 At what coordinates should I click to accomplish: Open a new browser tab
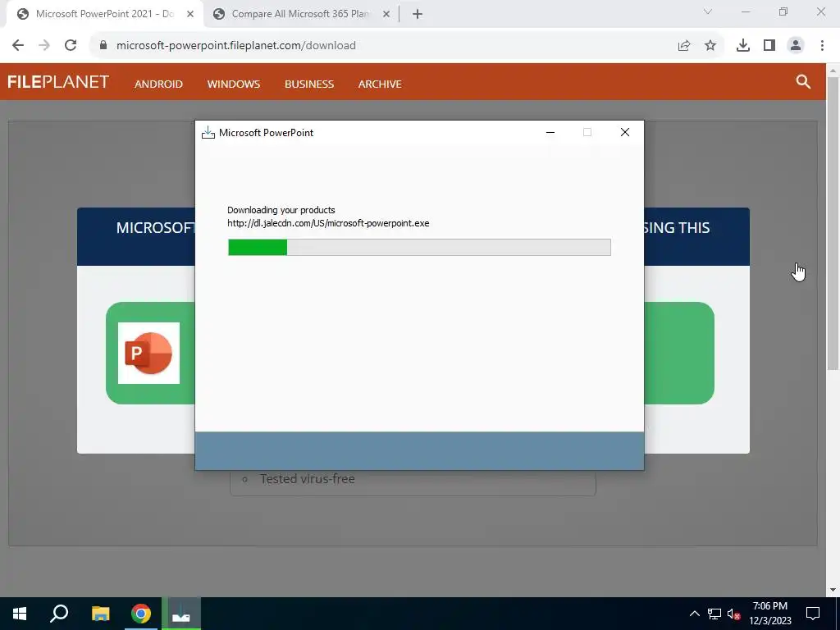point(418,14)
